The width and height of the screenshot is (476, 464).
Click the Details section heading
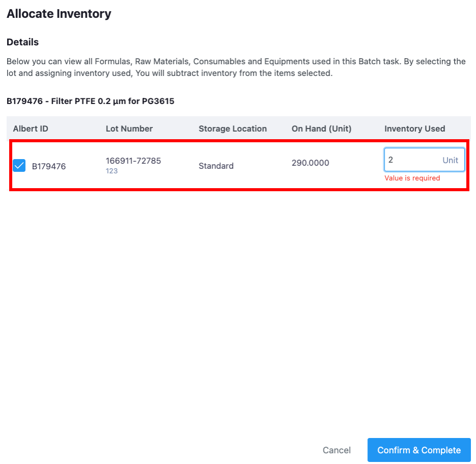point(22,42)
